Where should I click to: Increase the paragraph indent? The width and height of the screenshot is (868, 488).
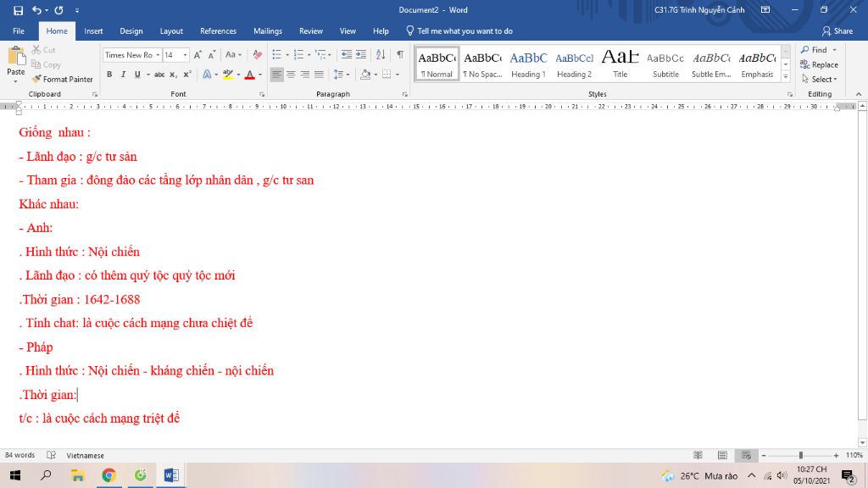point(361,55)
